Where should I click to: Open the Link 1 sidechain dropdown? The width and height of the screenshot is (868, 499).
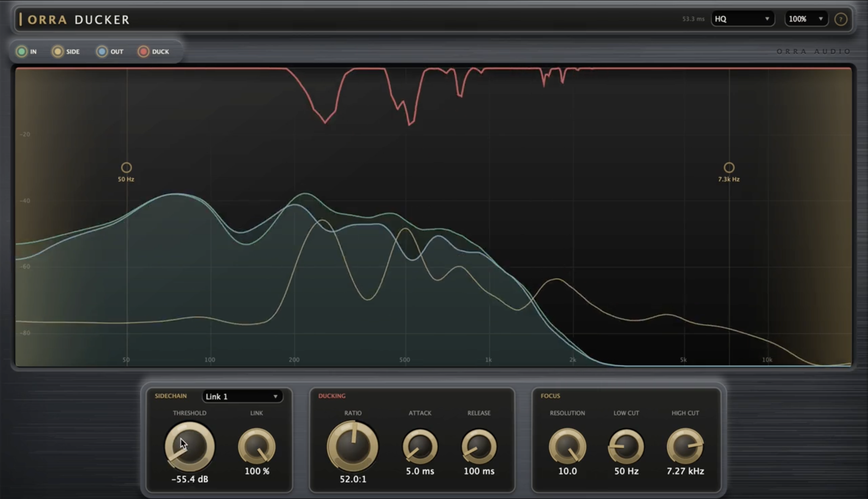pos(242,396)
